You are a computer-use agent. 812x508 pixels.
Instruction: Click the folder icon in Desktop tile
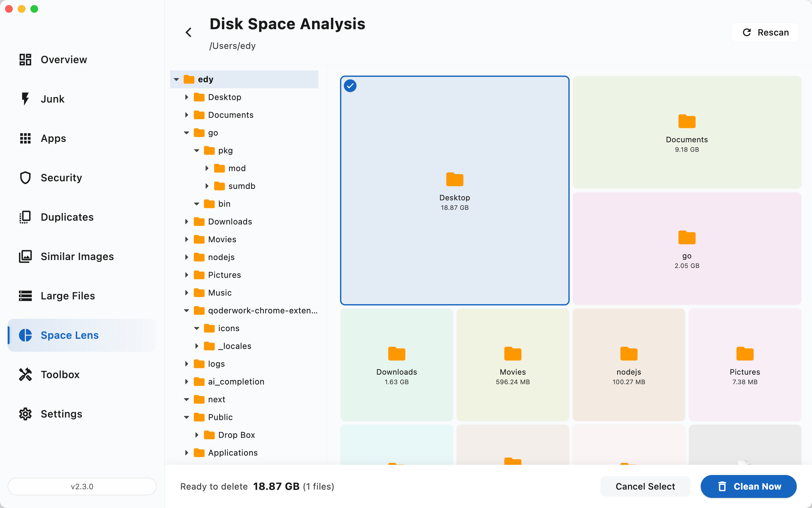455,179
